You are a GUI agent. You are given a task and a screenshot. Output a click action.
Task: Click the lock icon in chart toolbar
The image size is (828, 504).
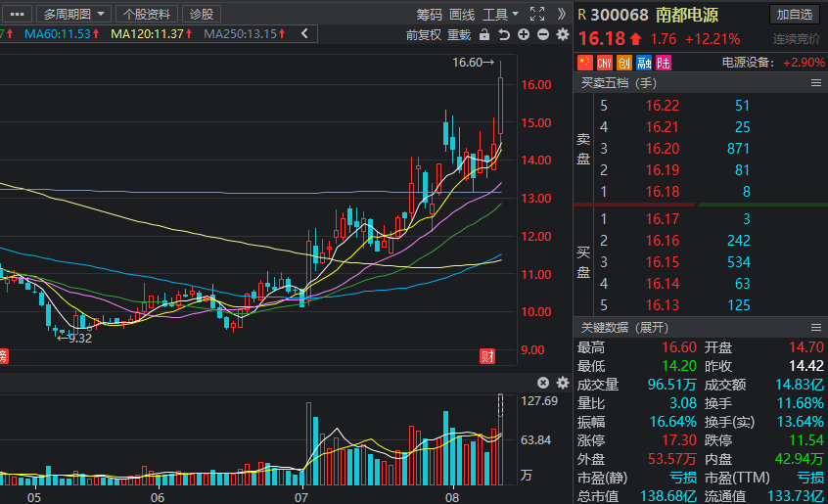[x=486, y=34]
